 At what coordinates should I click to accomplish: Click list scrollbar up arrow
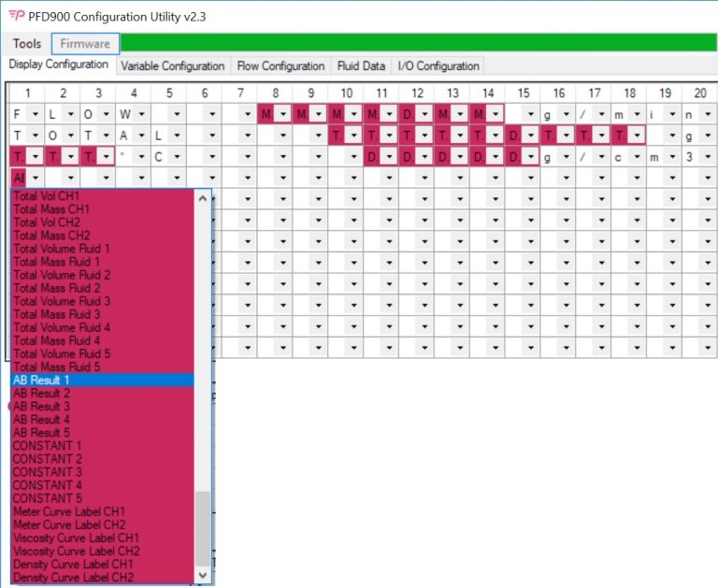(203, 198)
